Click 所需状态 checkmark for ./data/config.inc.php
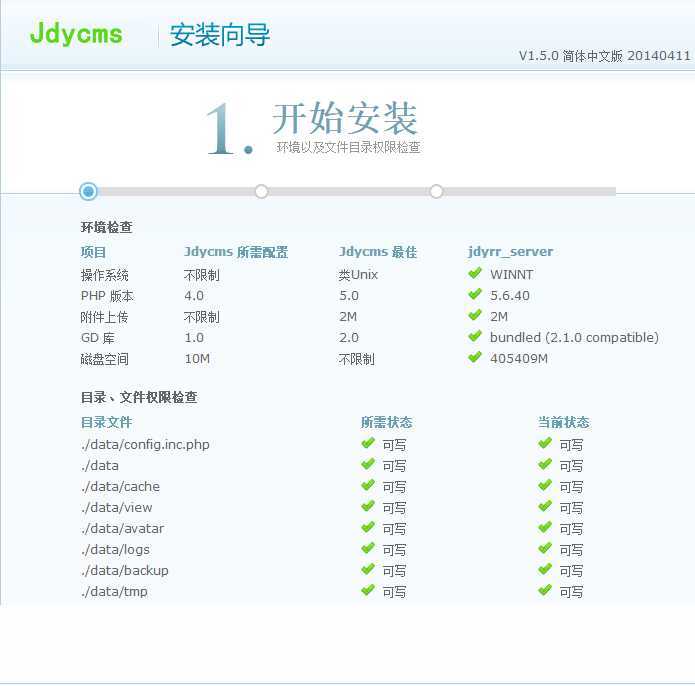This screenshot has width=695, height=686. 368,443
